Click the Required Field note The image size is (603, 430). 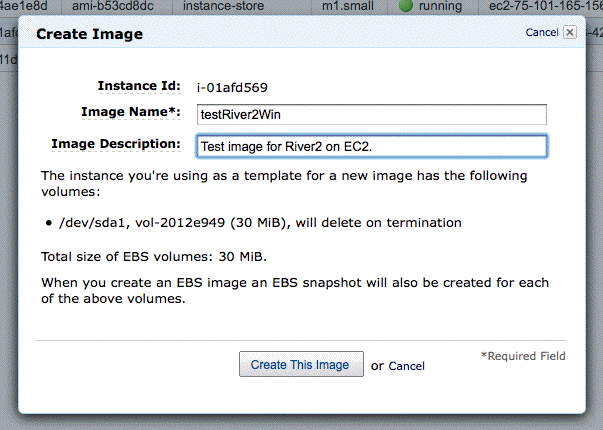[523, 356]
